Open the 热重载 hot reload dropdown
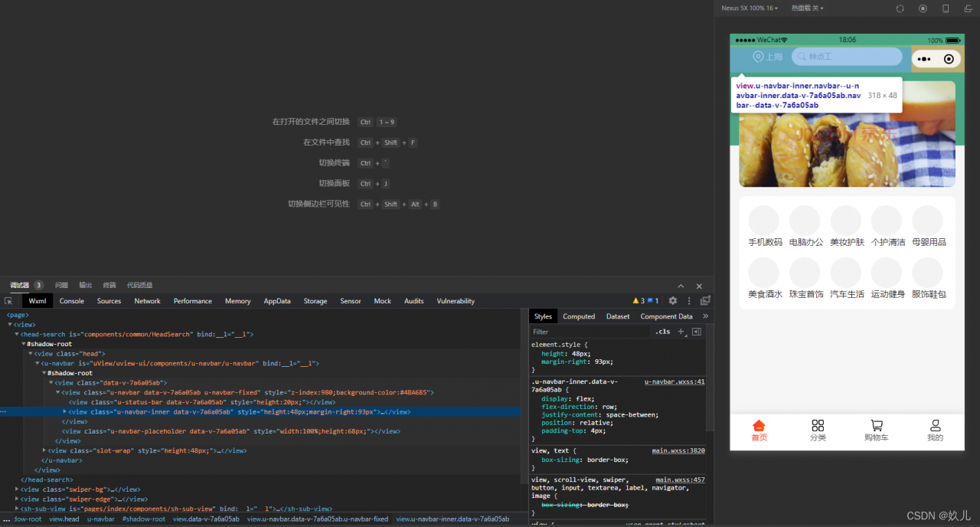This screenshot has width=980, height=527. tap(807, 8)
